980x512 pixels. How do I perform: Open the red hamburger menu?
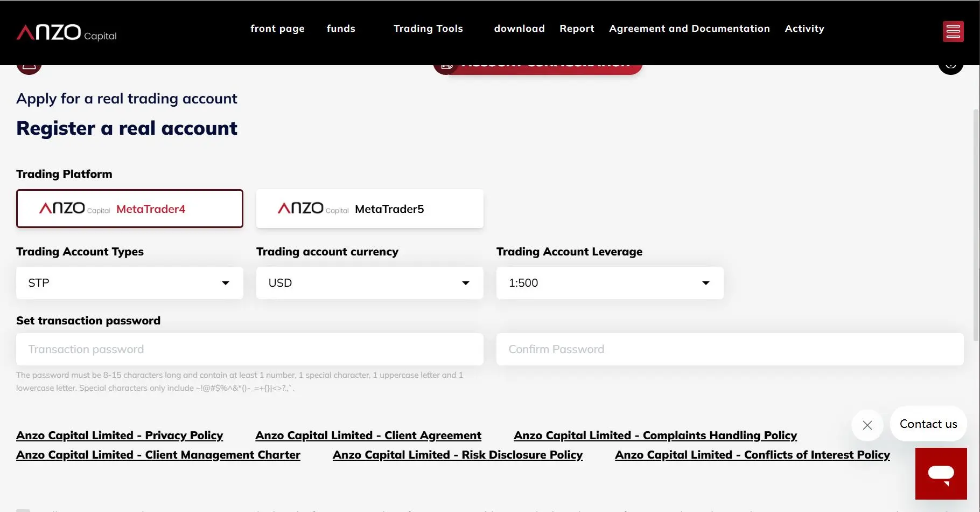tap(953, 31)
